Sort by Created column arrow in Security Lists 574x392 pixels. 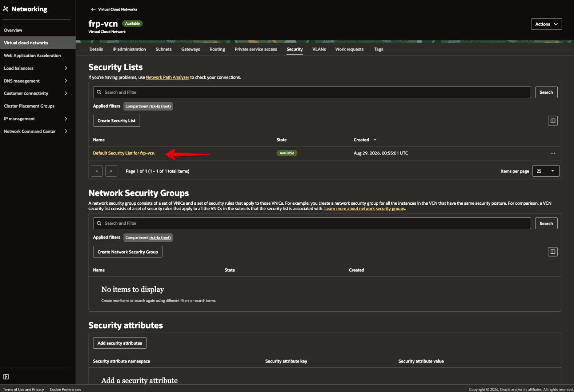[375, 140]
